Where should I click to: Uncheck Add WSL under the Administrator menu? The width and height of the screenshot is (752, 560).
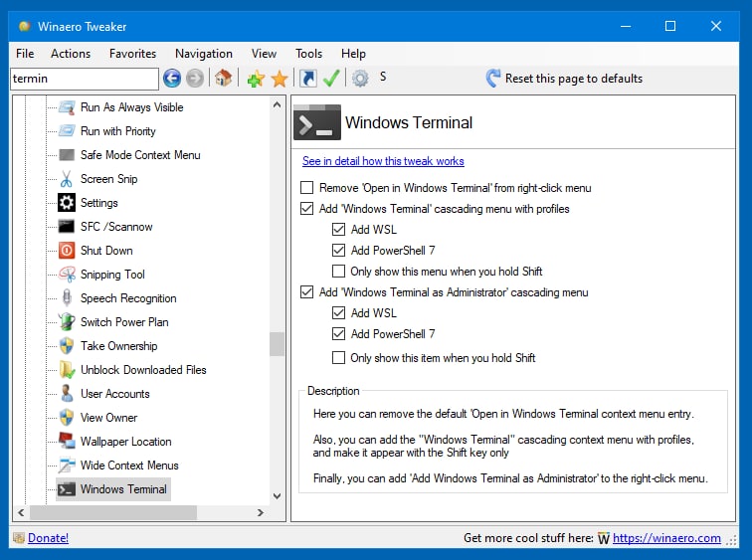[338, 313]
